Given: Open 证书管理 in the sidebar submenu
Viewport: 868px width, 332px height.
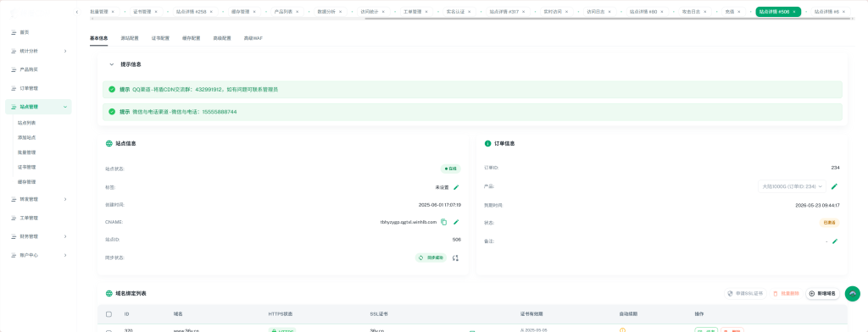Looking at the screenshot, I should (26, 167).
